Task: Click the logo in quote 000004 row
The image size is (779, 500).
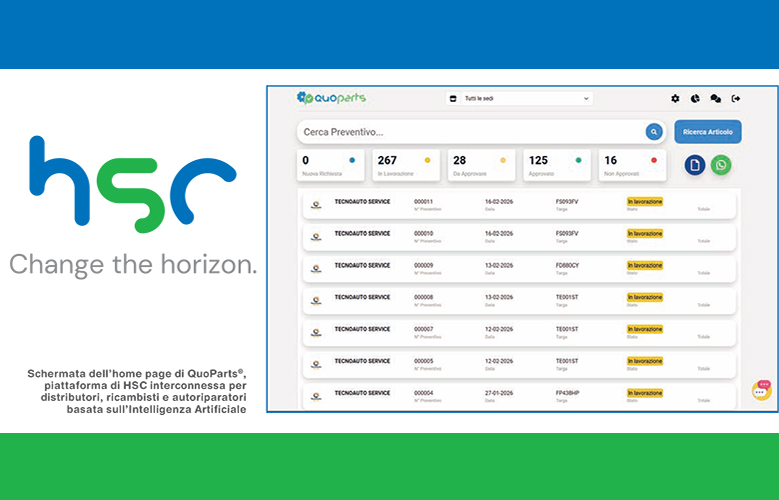Action: tap(316, 396)
